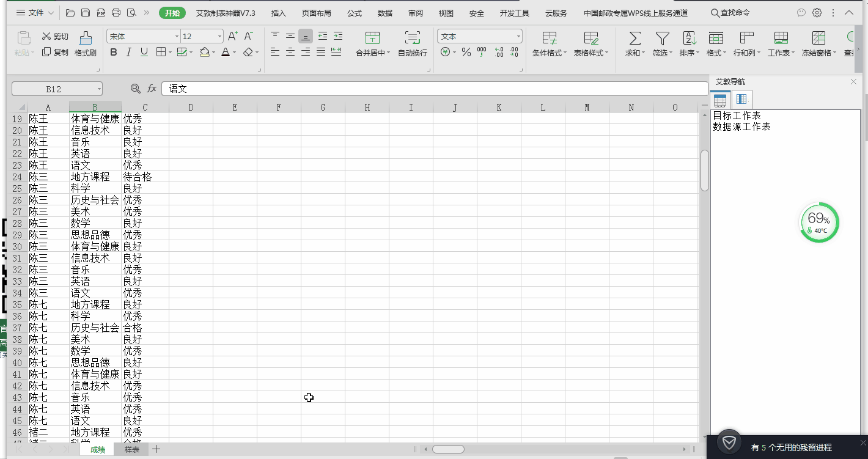Click the bottom align icon

click(306, 36)
